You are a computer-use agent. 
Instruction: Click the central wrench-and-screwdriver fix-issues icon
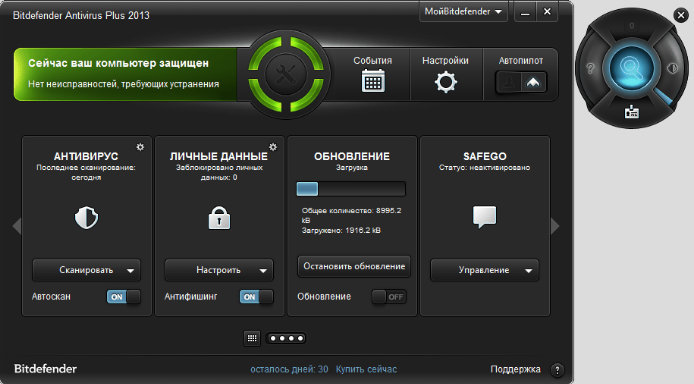click(x=286, y=73)
